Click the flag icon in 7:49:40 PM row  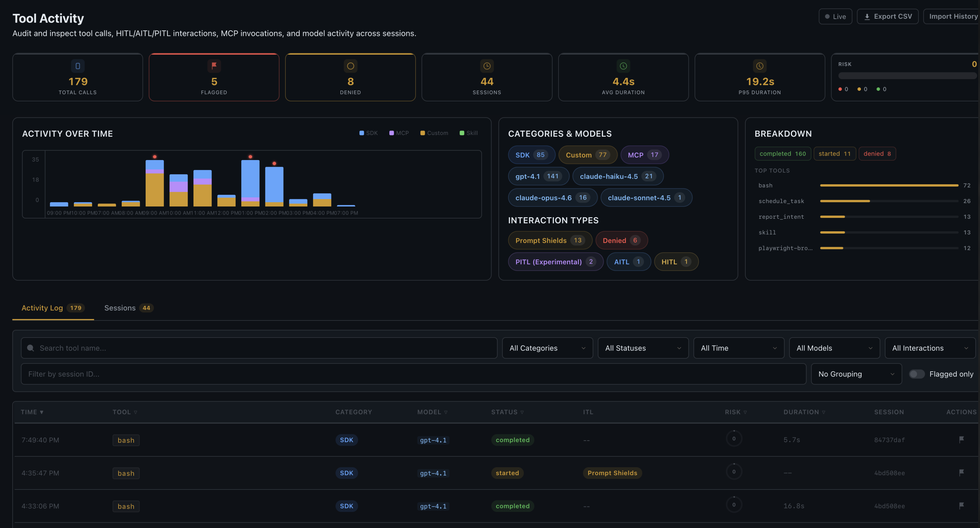tap(961, 440)
